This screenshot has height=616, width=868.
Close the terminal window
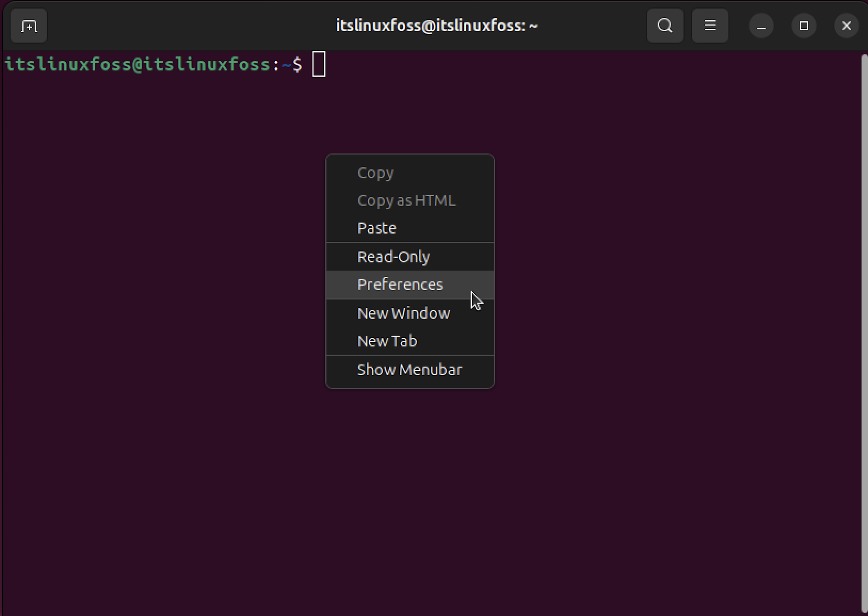846,25
